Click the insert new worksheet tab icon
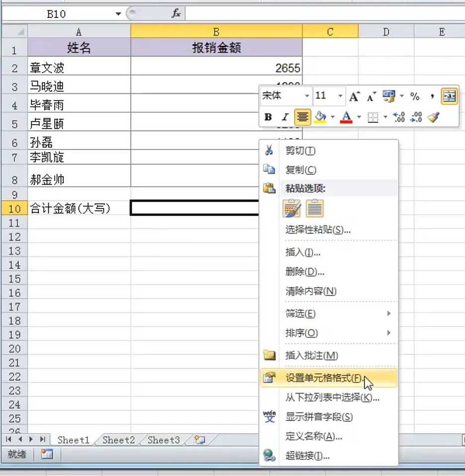Image resolution: width=465 pixels, height=476 pixels. pos(200,440)
